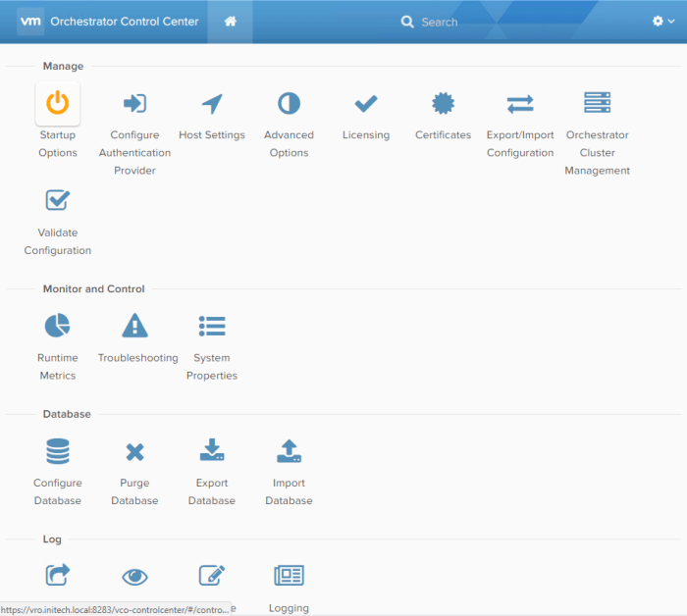The width and height of the screenshot is (687, 616).
Task: Open Validate Configuration
Action: 58,201
